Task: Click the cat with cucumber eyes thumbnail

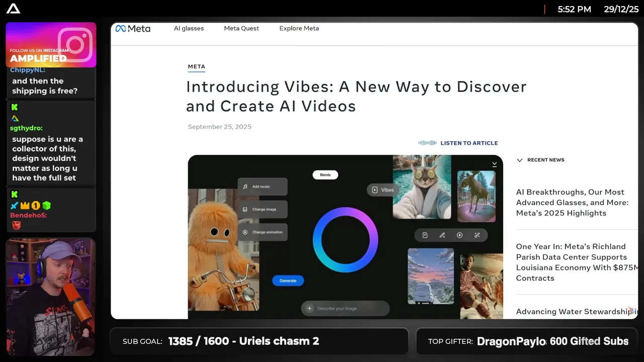Action: [x=422, y=187]
